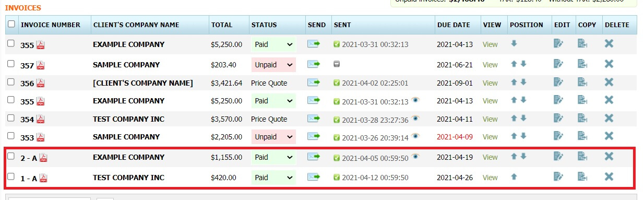Screen dimensions: 644x200
Task: Delete invoice 2 - A with the X icon
Action: (609, 157)
